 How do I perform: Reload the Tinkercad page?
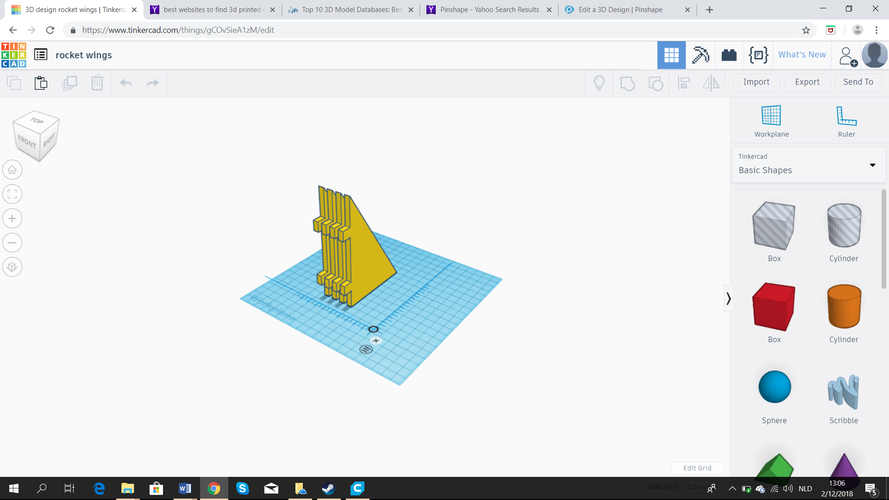(x=50, y=30)
